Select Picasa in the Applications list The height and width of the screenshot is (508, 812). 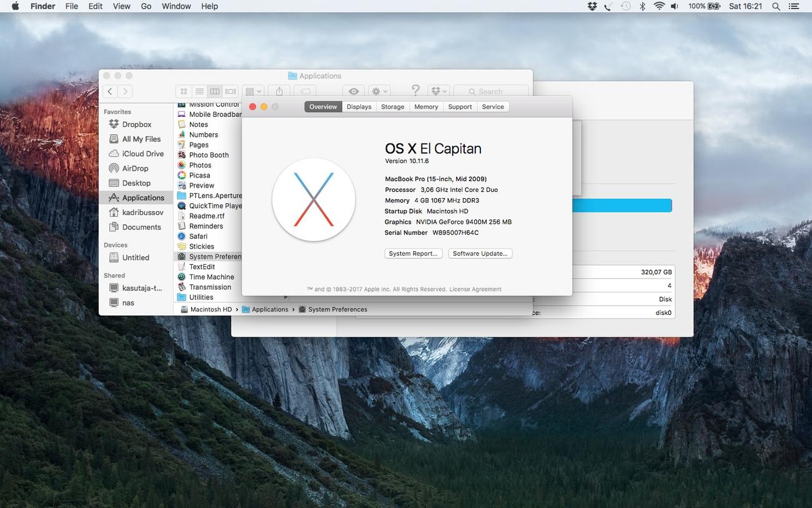(199, 176)
